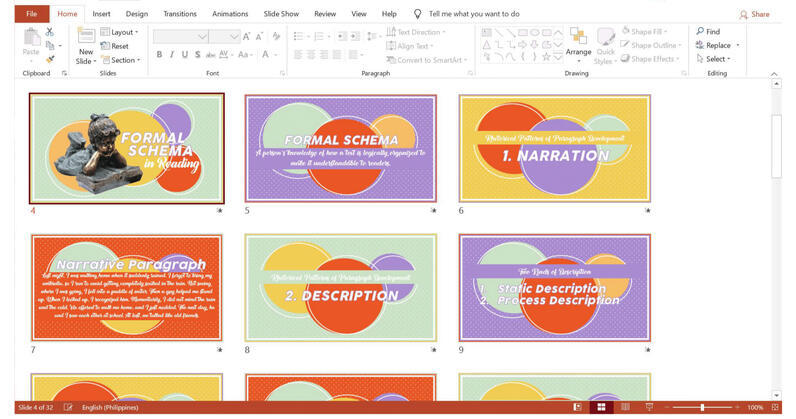The height and width of the screenshot is (419, 796).
Task: Click the Copy icon in Clipboard
Action: 50,46
